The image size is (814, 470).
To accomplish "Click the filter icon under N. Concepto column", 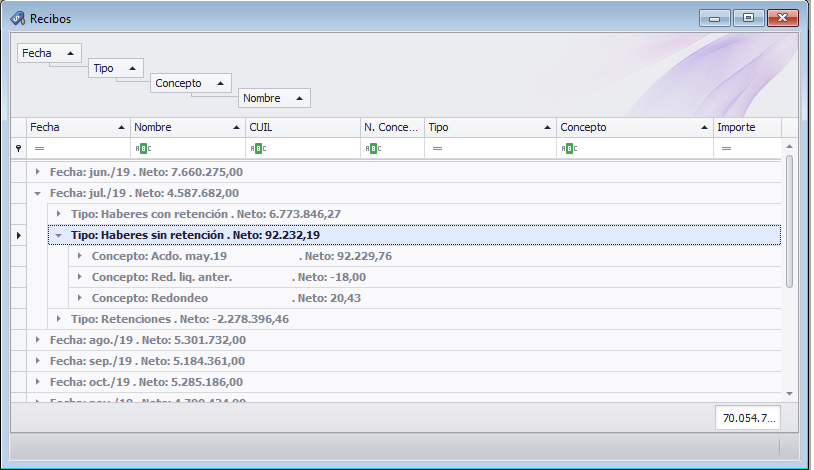I will pyautogui.click(x=372, y=148).
